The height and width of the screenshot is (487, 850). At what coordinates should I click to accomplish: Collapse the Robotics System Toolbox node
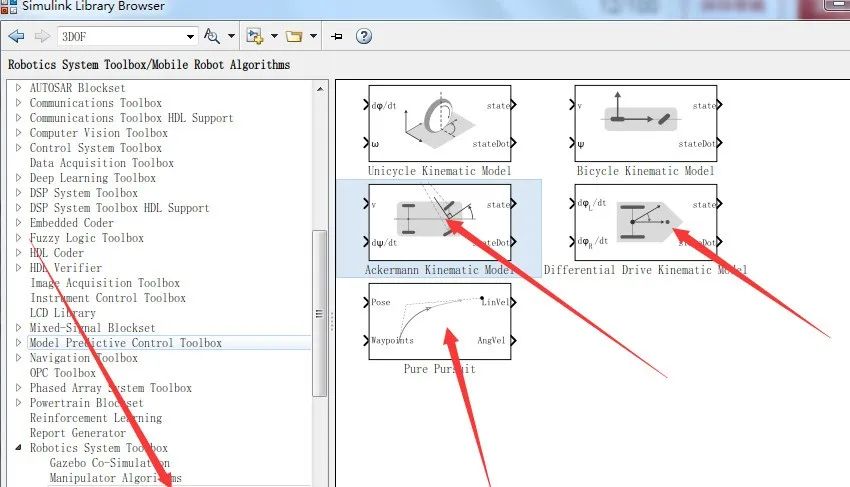19,448
